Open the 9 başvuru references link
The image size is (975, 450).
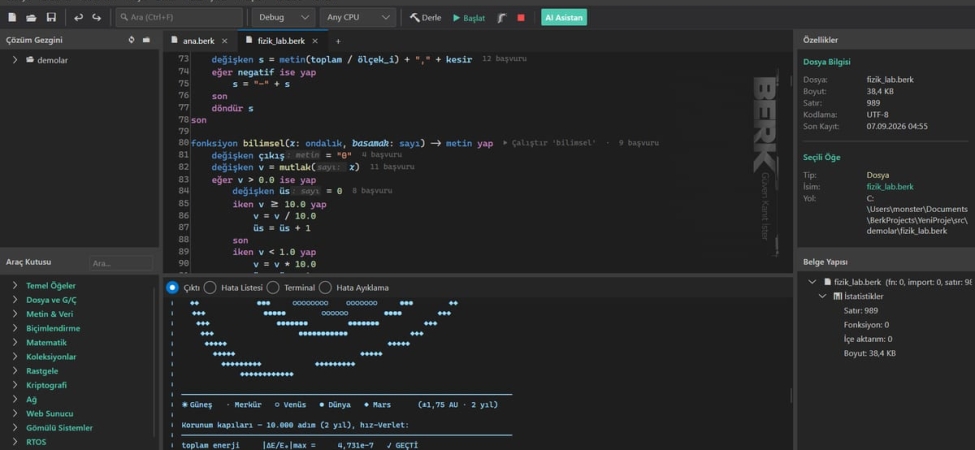(639, 143)
